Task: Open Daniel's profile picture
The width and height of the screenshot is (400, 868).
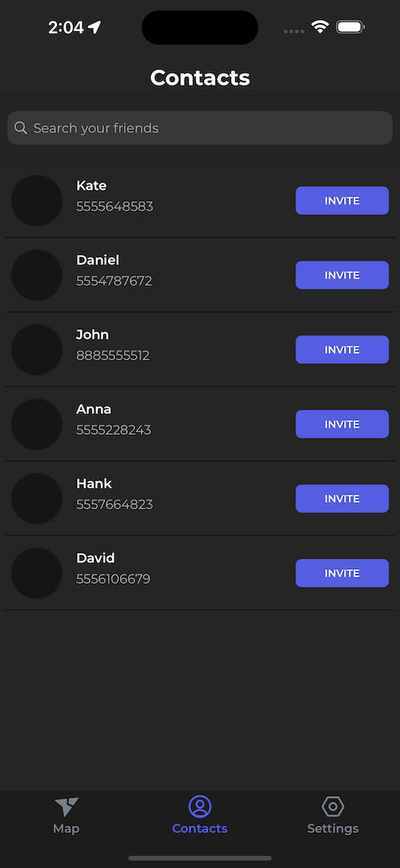Action: [x=37, y=275]
